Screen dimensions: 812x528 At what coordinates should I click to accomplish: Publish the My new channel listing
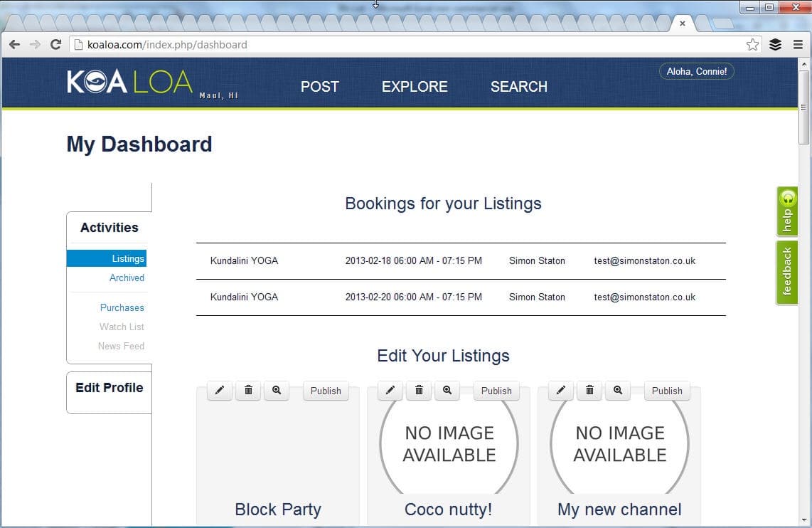[667, 391]
